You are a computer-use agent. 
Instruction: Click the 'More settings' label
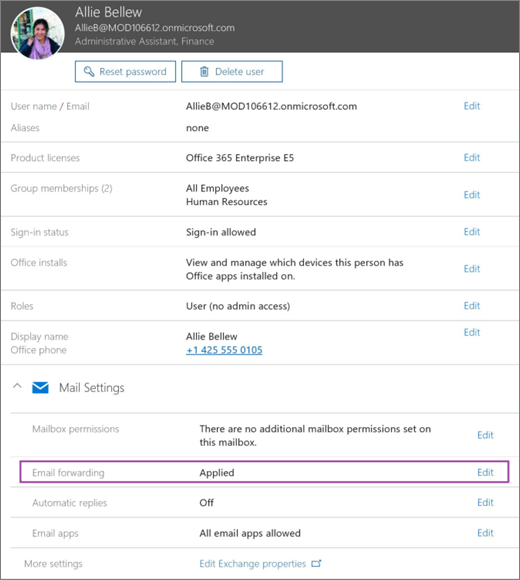[x=53, y=564]
